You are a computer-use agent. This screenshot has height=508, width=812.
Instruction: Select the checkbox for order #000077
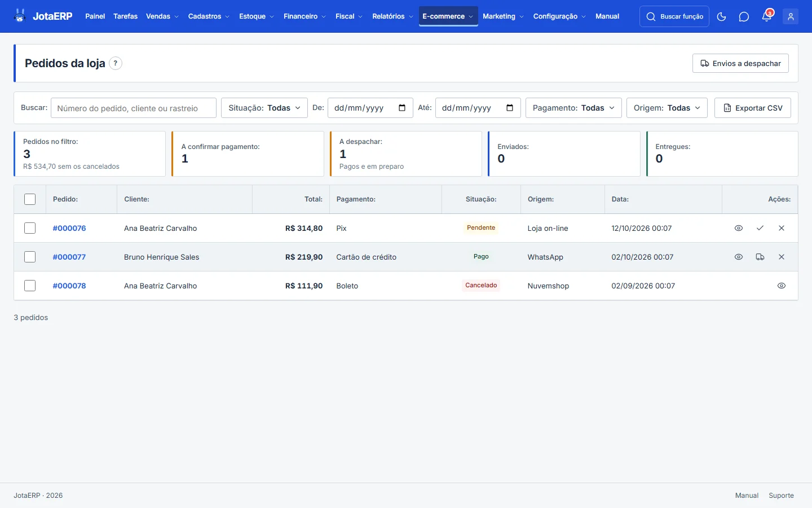click(x=30, y=257)
